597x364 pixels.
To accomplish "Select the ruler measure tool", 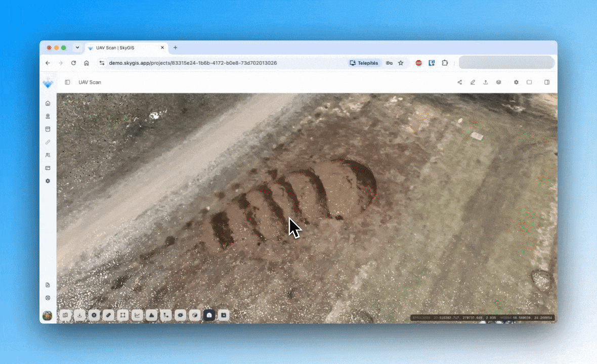I will pyautogui.click(x=108, y=315).
